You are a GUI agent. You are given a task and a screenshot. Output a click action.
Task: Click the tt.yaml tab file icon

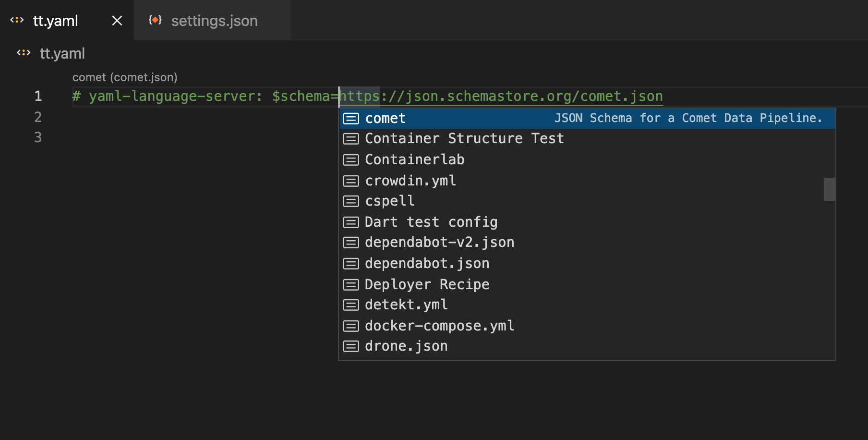17,20
